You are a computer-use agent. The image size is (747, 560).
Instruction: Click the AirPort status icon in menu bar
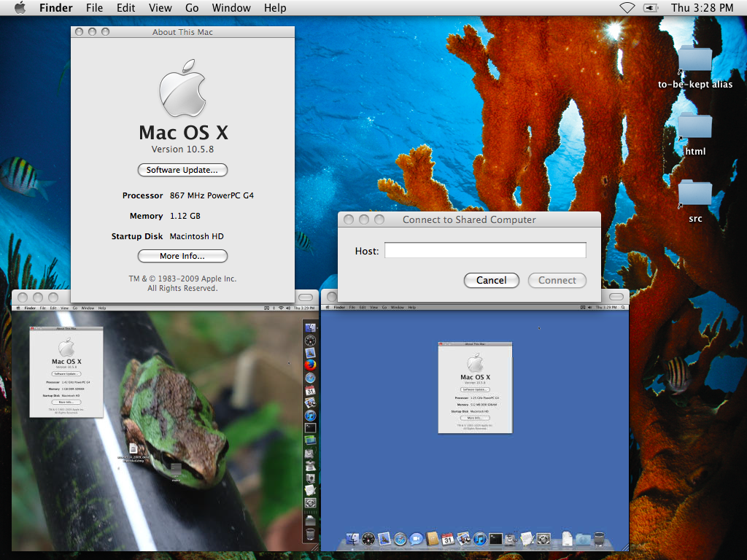[627, 7]
